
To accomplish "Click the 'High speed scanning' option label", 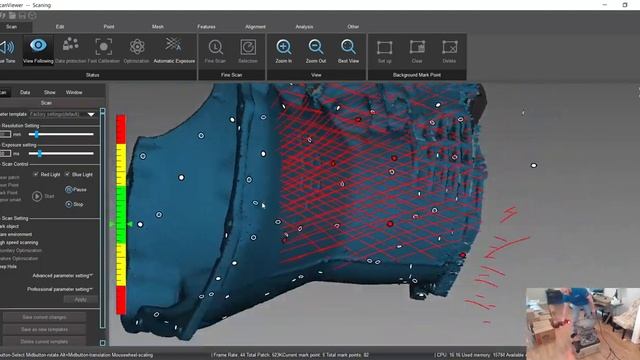I will pyautogui.click(x=19, y=242).
